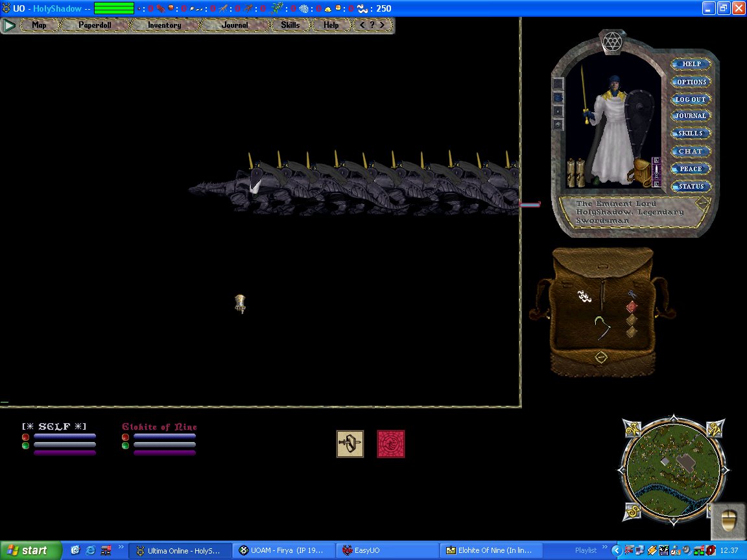Click the left arrow in the menu bar pager
The width and height of the screenshot is (747, 560).
point(362,25)
